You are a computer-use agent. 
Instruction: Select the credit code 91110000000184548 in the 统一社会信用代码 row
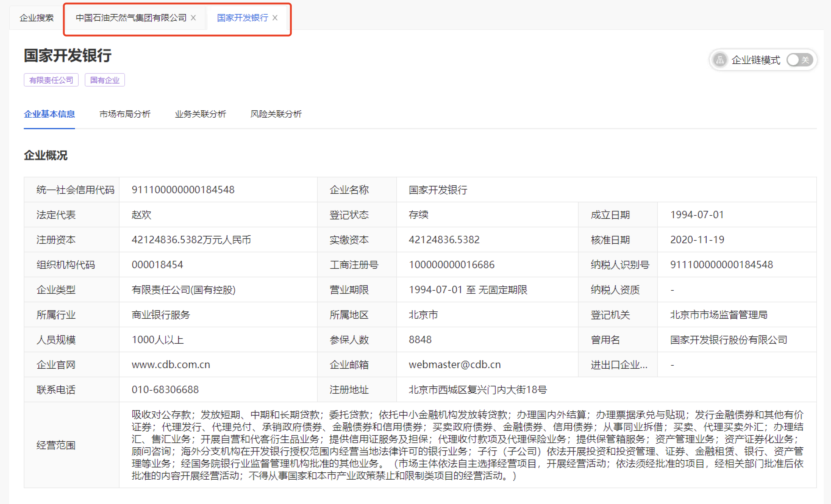click(183, 190)
